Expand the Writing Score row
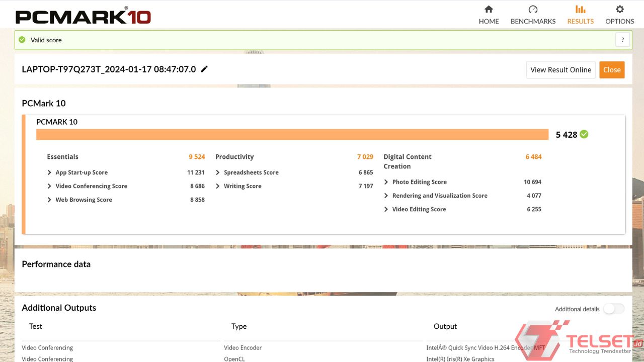This screenshot has height=362, width=644. (x=218, y=186)
